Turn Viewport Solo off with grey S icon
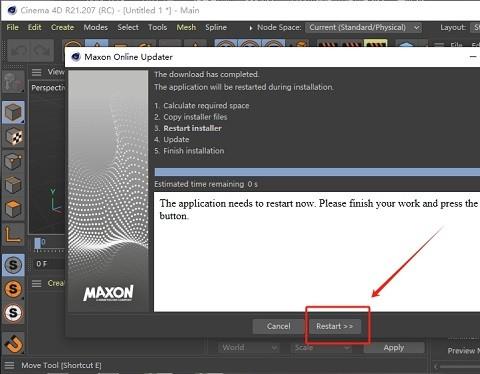The width and height of the screenshot is (480, 374). click(x=13, y=265)
